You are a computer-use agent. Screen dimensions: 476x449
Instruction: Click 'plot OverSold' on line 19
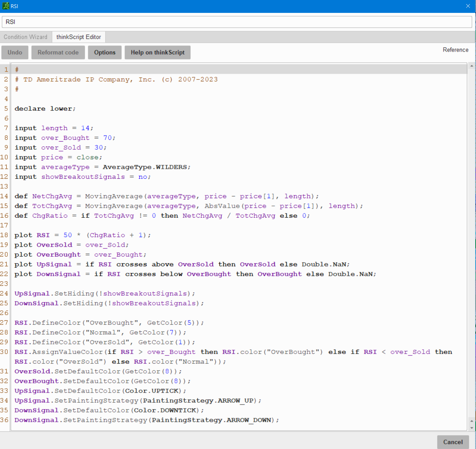click(x=43, y=245)
